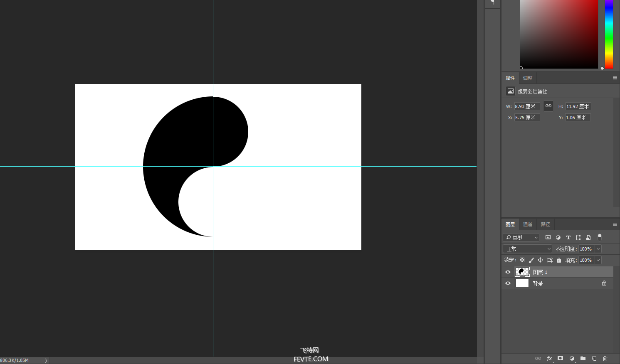Add a layer mask

tap(561, 358)
